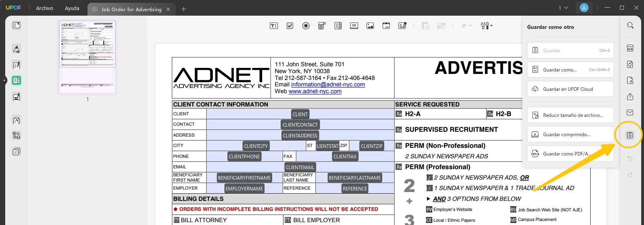This screenshot has width=644, height=225.
Task: Select the Prepare Form tool
Action: 16,80
